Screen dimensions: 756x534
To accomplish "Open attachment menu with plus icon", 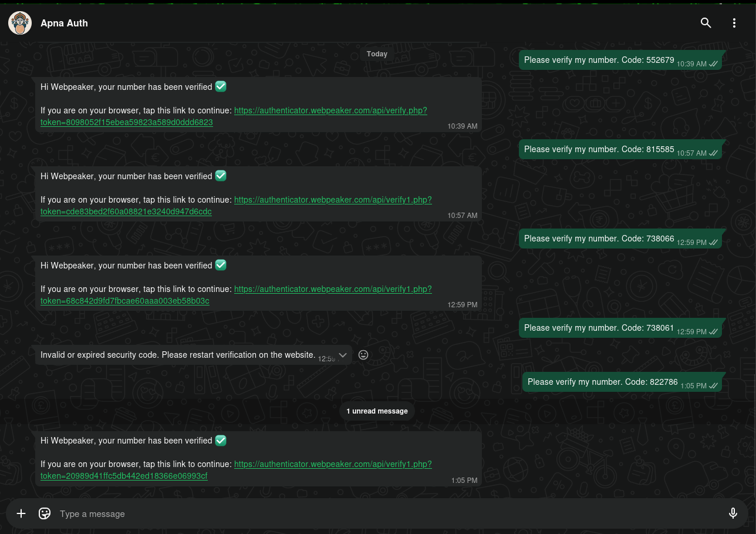I will tap(21, 513).
